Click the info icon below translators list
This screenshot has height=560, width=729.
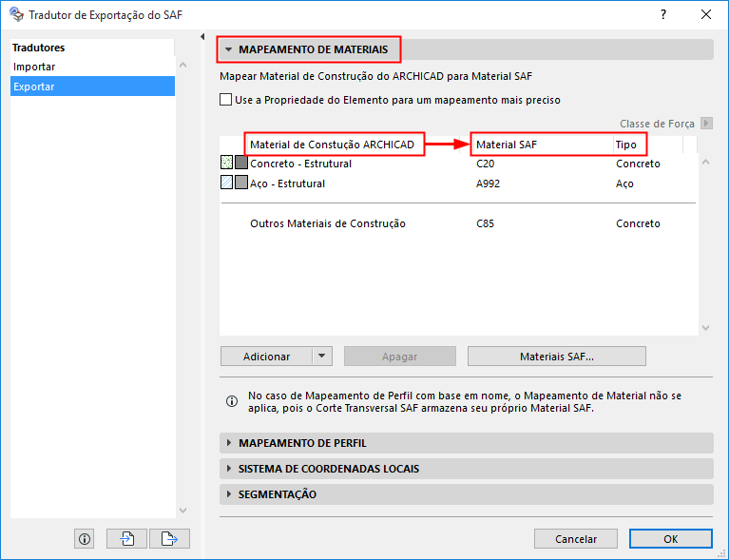(x=85, y=538)
